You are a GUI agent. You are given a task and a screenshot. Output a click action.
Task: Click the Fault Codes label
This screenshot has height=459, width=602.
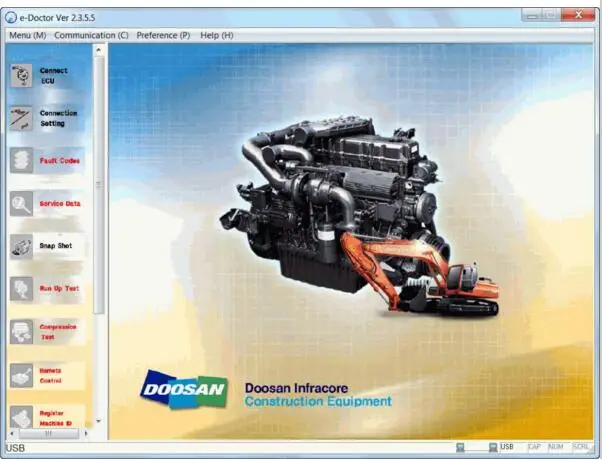pyautogui.click(x=60, y=160)
